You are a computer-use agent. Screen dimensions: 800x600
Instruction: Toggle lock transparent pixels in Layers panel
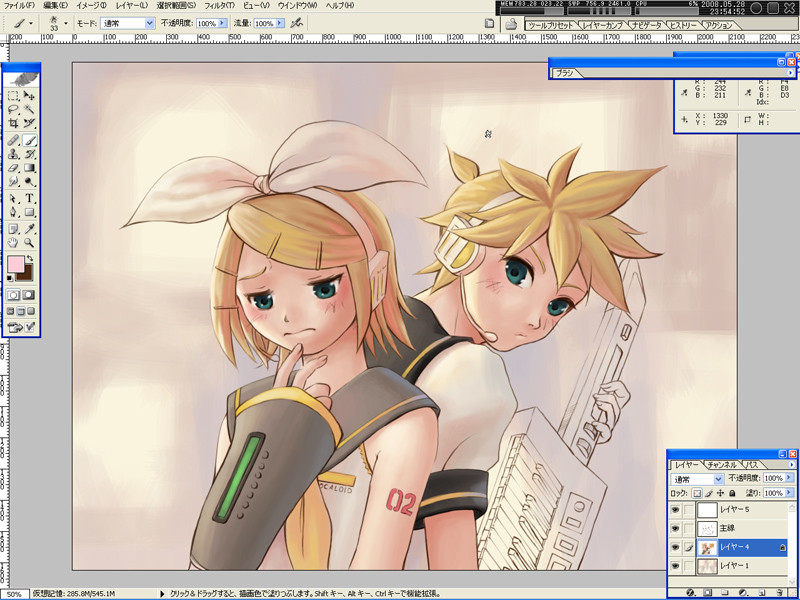point(698,493)
